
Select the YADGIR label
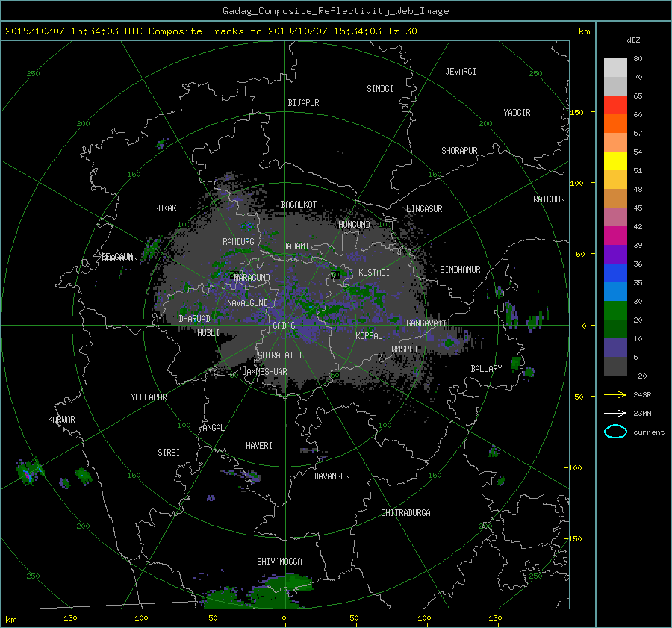[517, 113]
